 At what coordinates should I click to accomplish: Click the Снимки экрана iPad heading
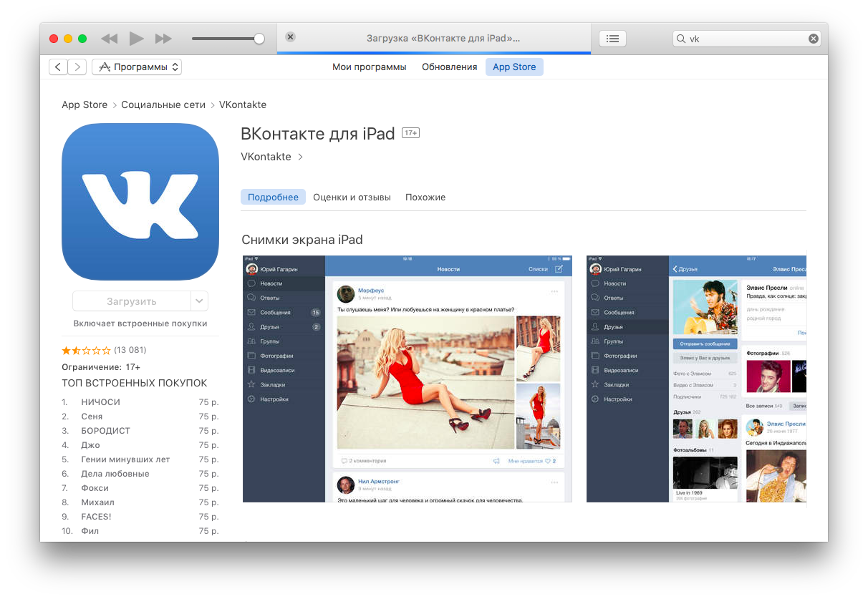[302, 240]
